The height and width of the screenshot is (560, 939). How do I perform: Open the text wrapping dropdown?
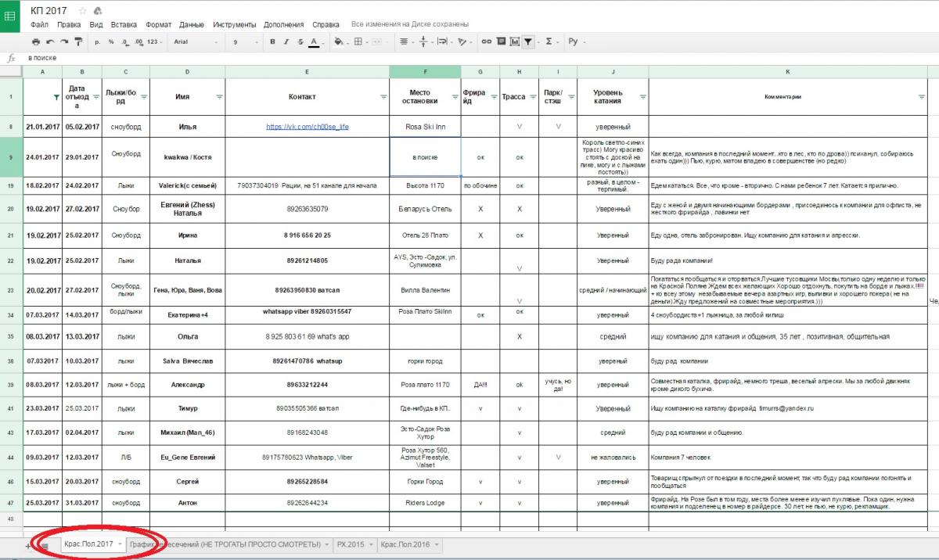(x=444, y=41)
